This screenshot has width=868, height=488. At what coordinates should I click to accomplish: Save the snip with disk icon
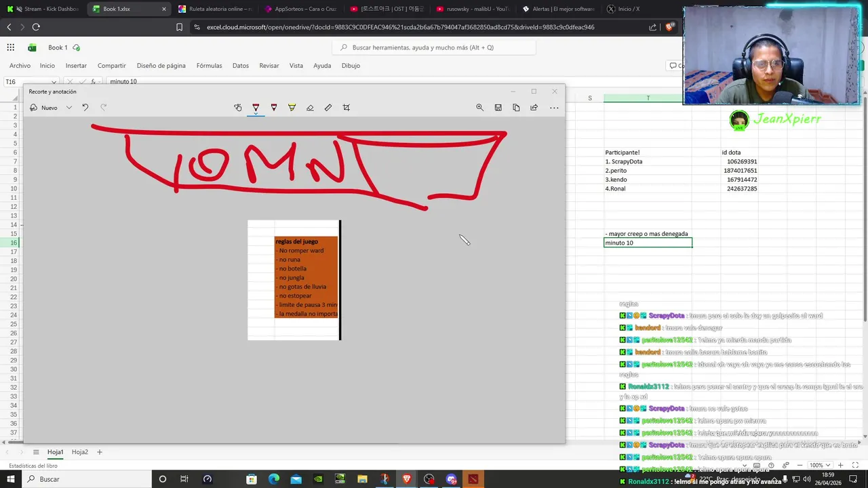[498, 108]
